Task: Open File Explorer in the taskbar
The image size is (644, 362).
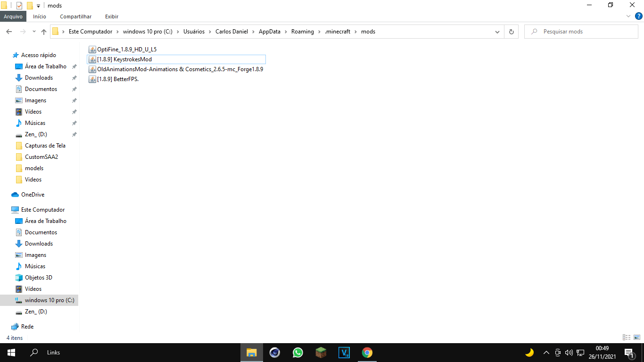Action: [252, 353]
